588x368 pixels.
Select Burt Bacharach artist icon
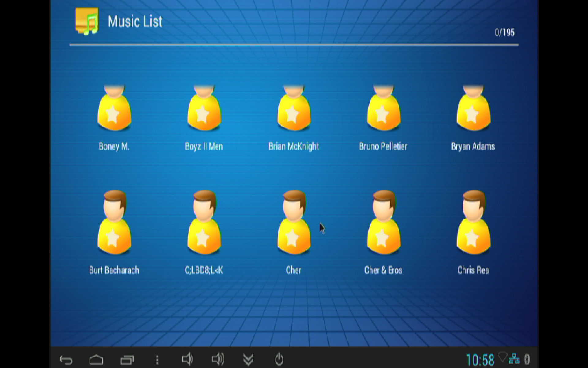click(x=114, y=223)
